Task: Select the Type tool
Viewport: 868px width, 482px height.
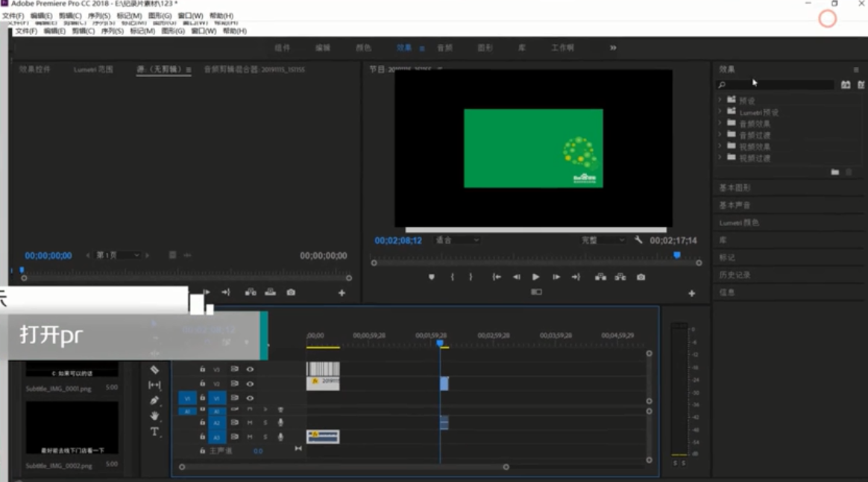Action: (x=154, y=431)
